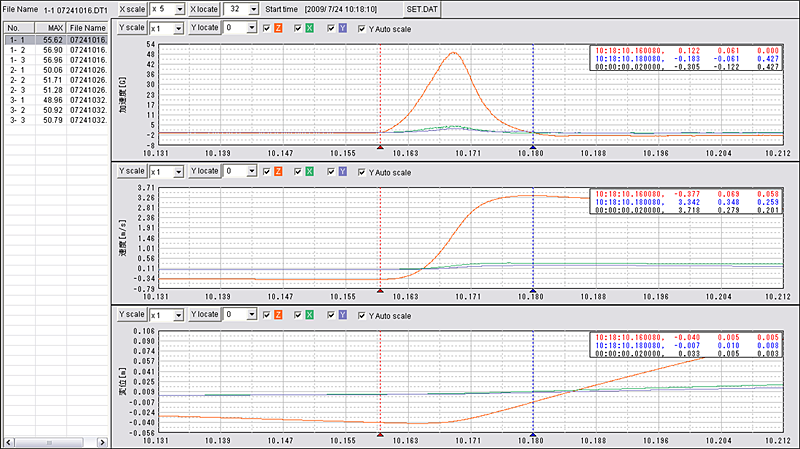Select file row 1- 2 with MAX 56.90

[x=57, y=50]
